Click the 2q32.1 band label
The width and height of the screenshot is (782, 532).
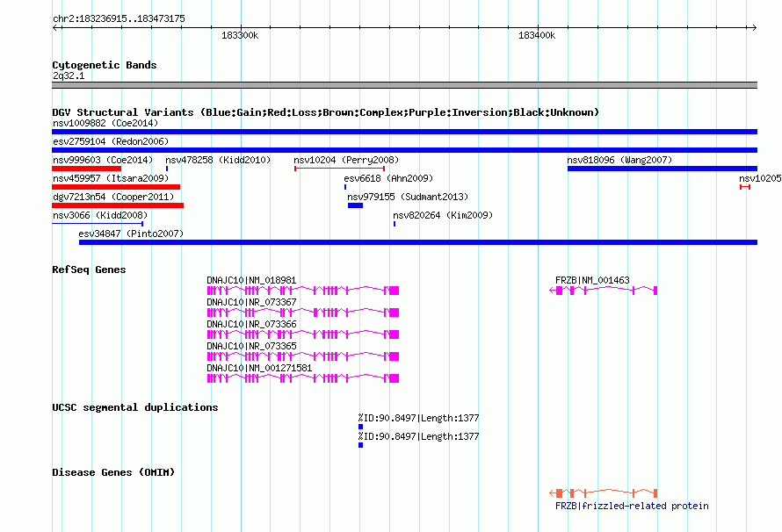pos(69,75)
